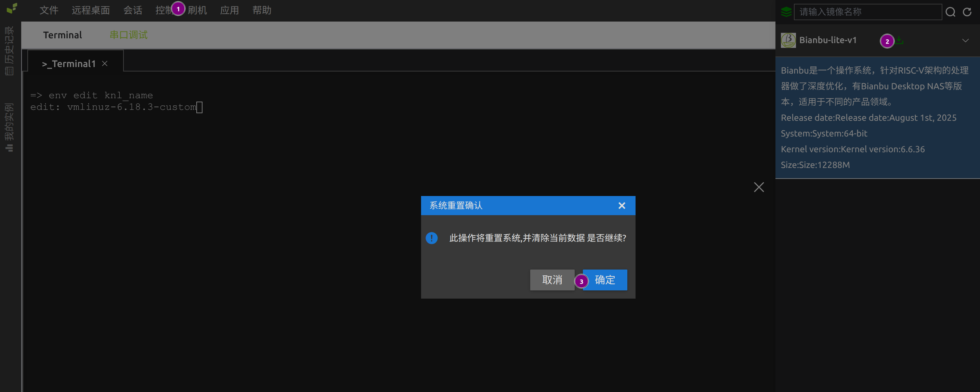Open the 刷机 menu
Screen dimensions: 980x392
click(197, 10)
